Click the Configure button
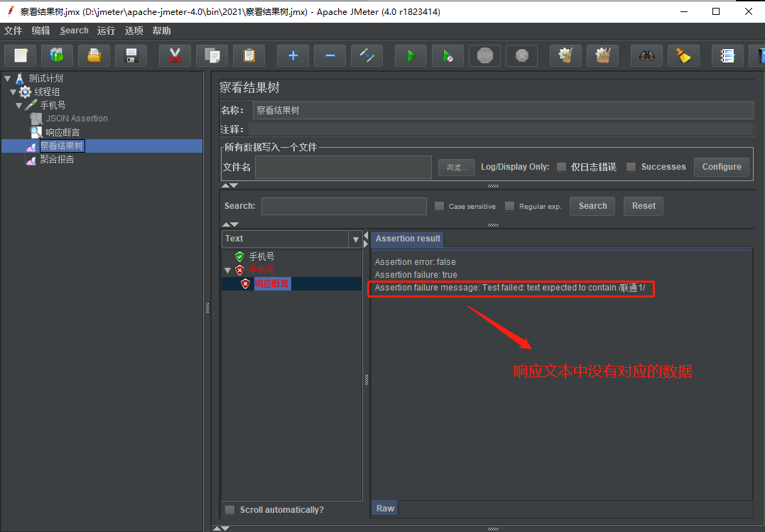This screenshot has height=532, width=765. (722, 167)
